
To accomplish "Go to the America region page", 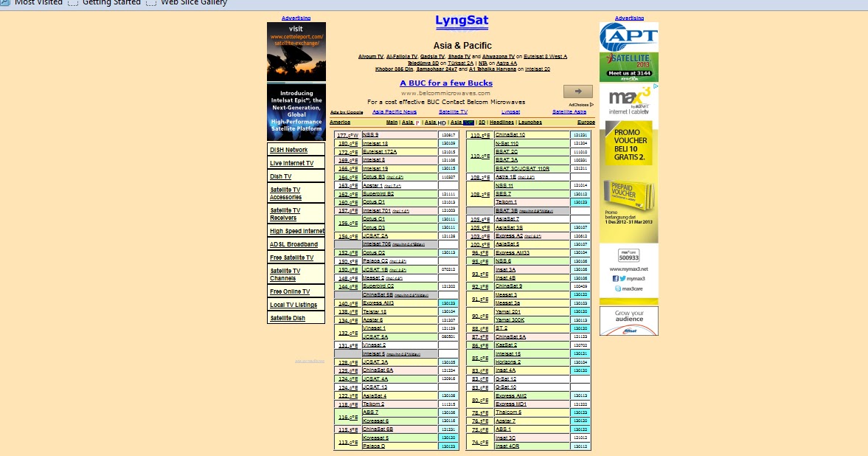I will point(340,122).
